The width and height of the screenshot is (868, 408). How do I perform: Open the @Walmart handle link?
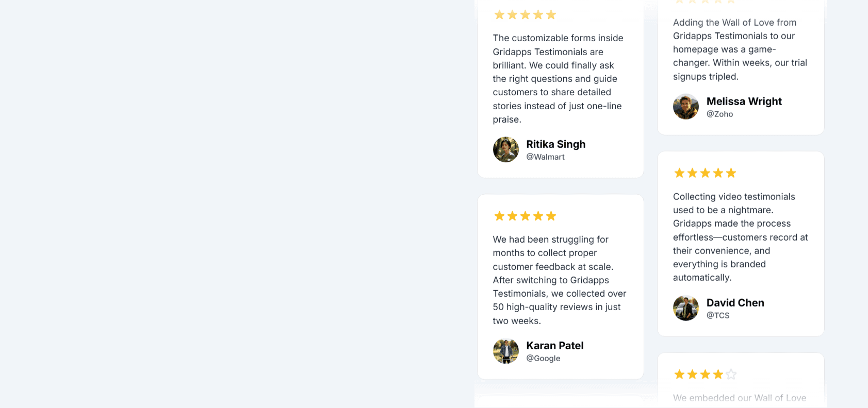pyautogui.click(x=545, y=157)
